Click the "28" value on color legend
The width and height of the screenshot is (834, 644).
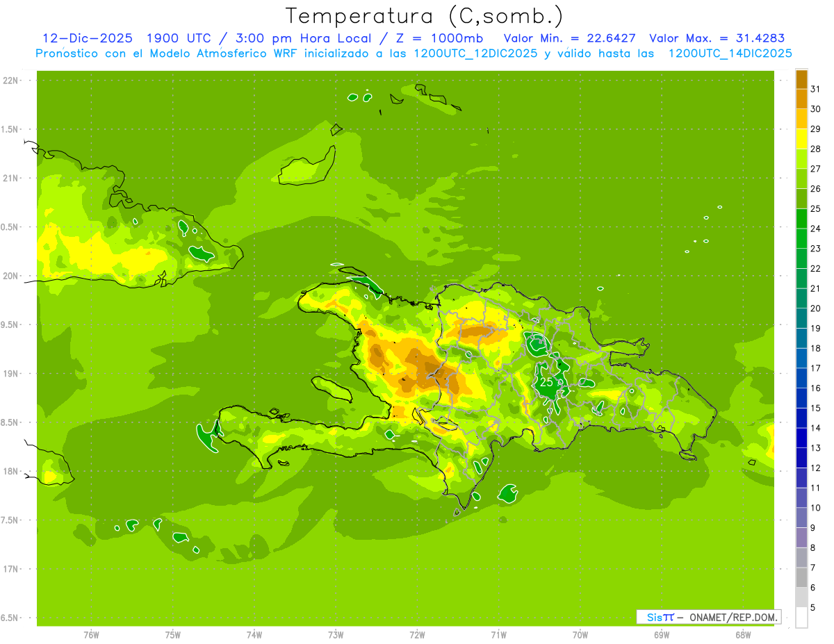tap(816, 149)
